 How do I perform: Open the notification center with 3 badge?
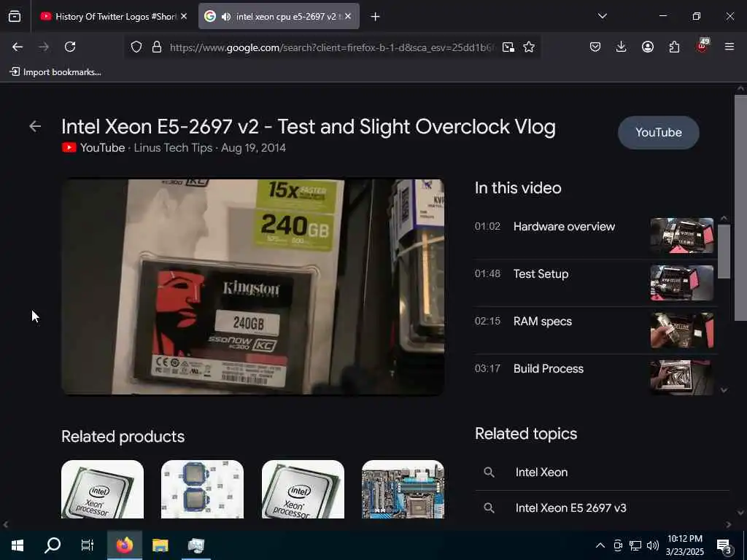(724, 546)
